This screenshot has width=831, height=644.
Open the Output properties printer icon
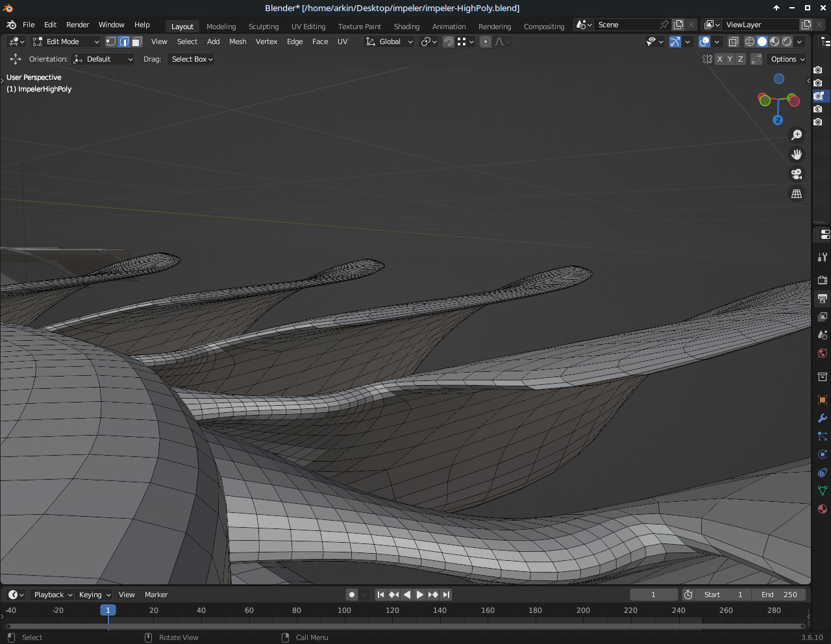point(822,299)
